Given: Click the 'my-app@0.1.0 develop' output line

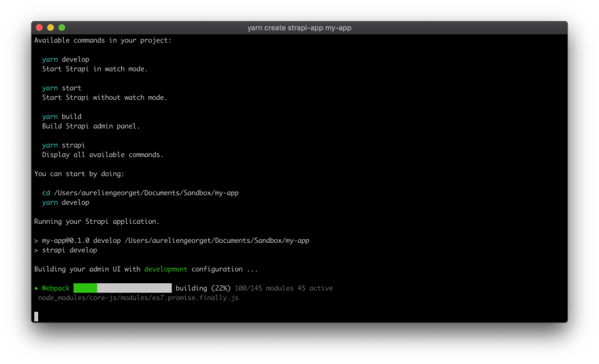Looking at the screenshot, I should [172, 241].
